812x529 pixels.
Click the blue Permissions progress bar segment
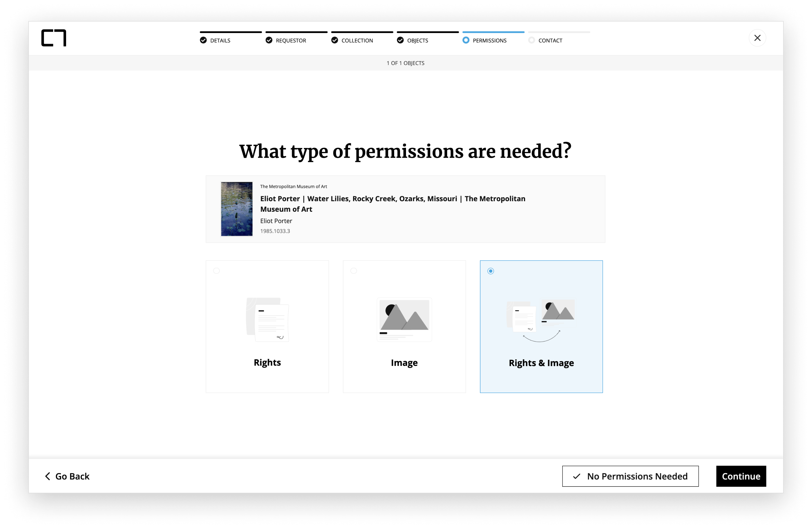493,32
